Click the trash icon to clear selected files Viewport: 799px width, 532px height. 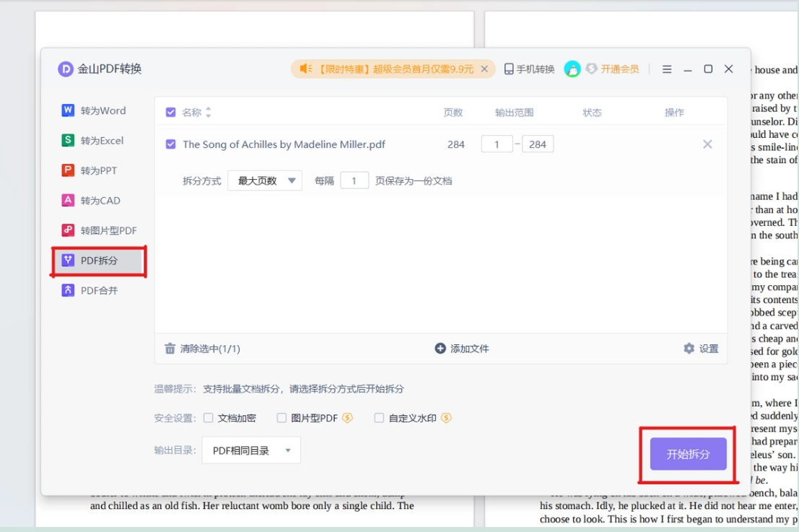pos(170,349)
